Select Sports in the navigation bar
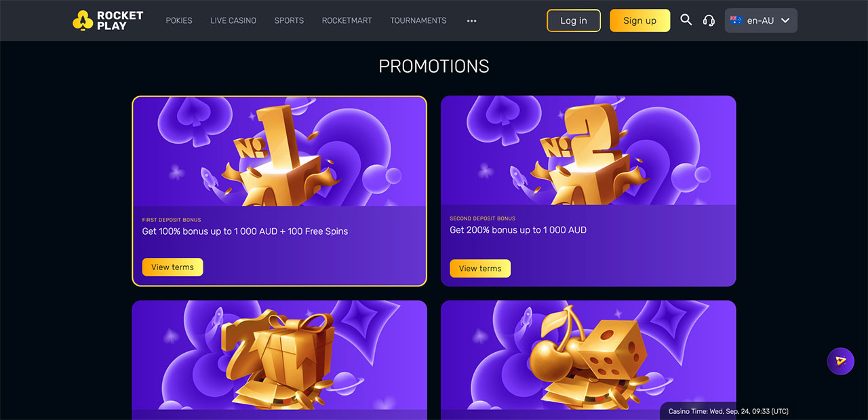 tap(289, 20)
